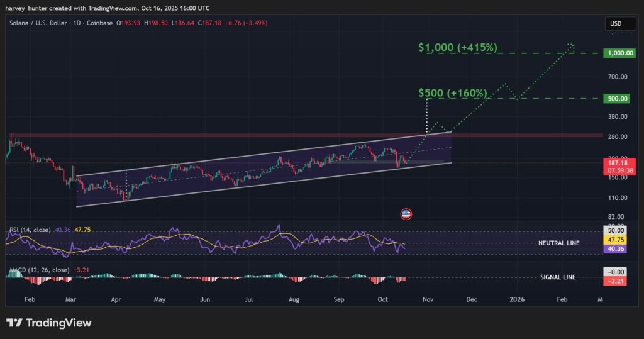
Task: Click the TradingView logo in bottom corner
Action: [49, 323]
